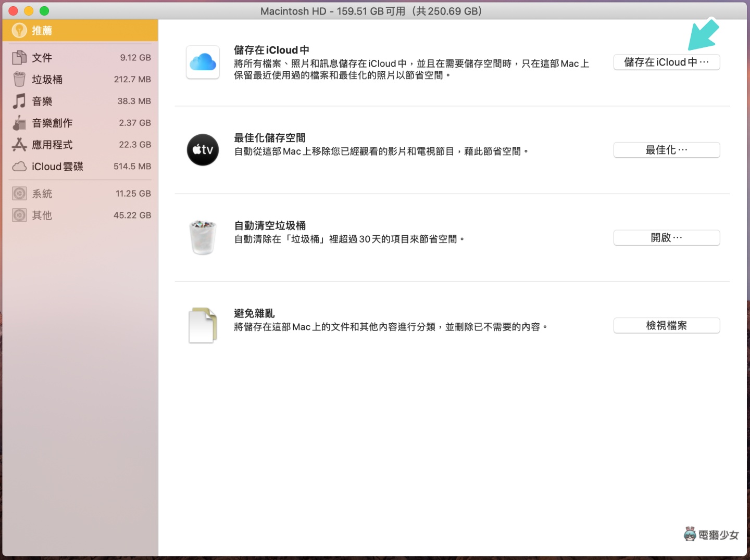This screenshot has width=750, height=560.
Task: Click the 檢視檔案 button
Action: [667, 325]
